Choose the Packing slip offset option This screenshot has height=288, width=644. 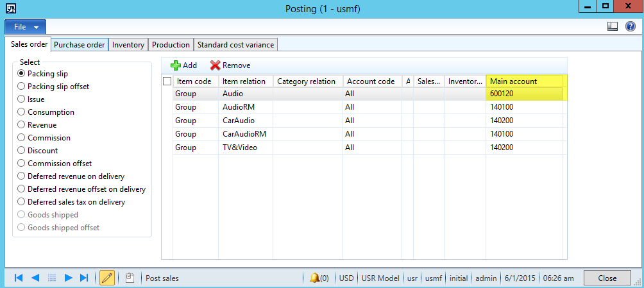(x=22, y=87)
